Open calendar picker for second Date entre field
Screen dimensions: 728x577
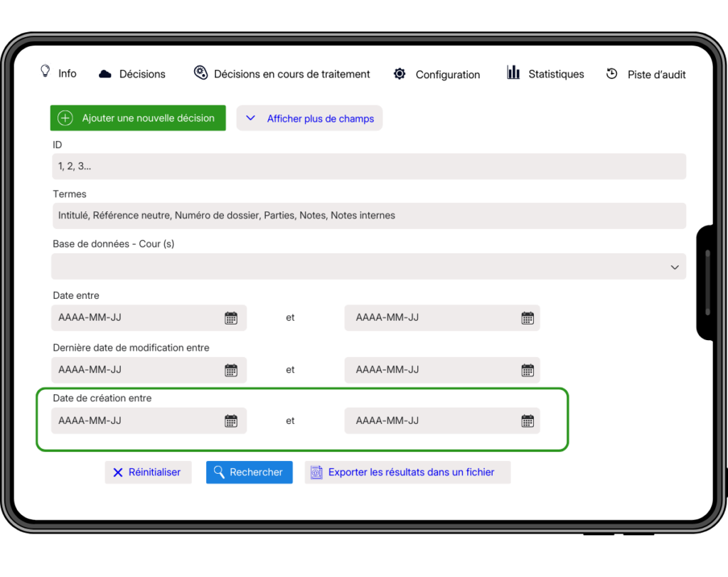coord(527,318)
